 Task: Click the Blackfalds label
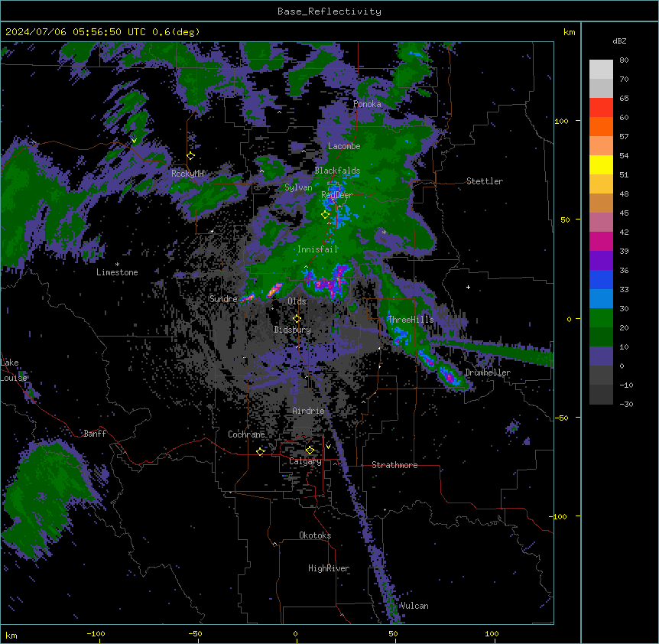(x=337, y=171)
